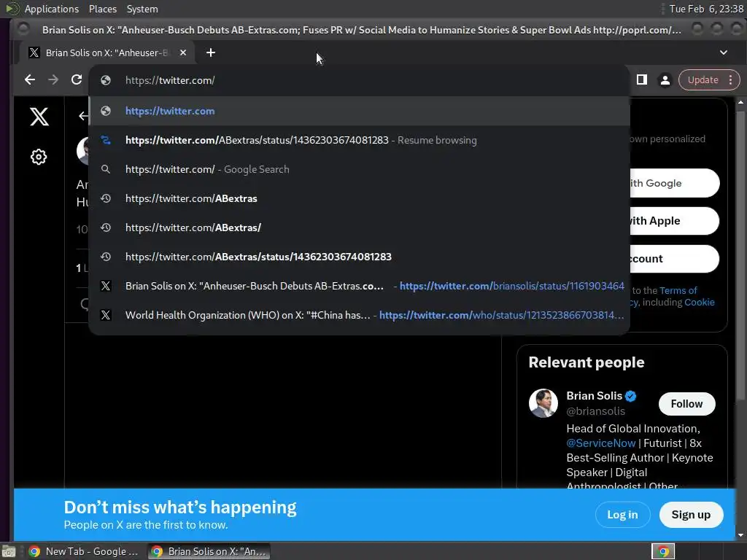Click the page vertical scrollbar
747x560 pixels.
tap(741, 254)
